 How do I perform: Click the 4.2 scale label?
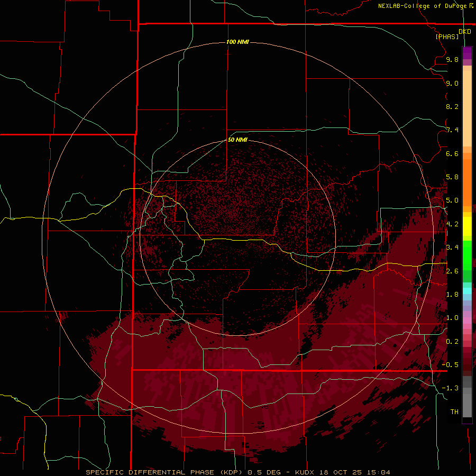452,224
